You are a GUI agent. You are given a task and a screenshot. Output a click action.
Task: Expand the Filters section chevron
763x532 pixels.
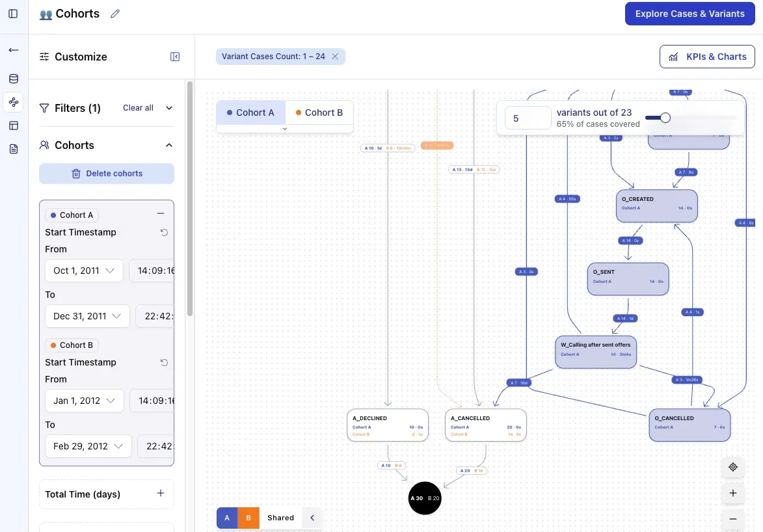point(169,108)
